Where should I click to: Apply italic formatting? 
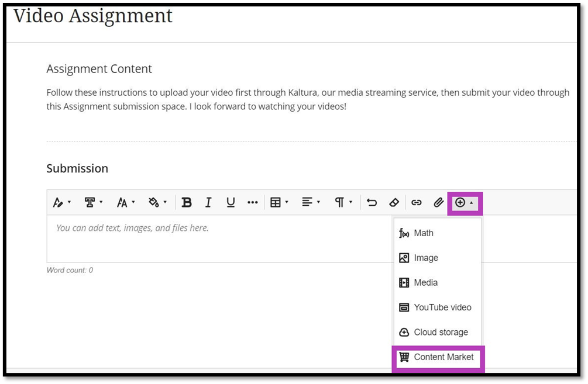[208, 202]
